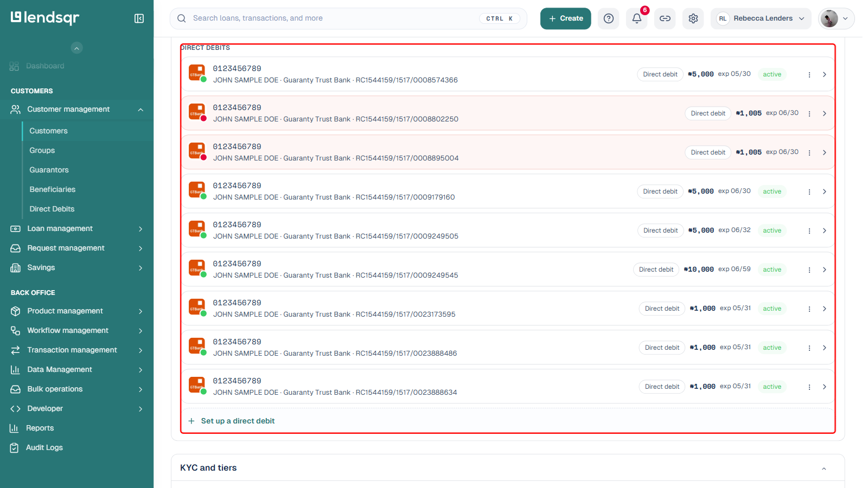Click GTBank logo on debit 0009179160 row

pyautogui.click(x=197, y=190)
